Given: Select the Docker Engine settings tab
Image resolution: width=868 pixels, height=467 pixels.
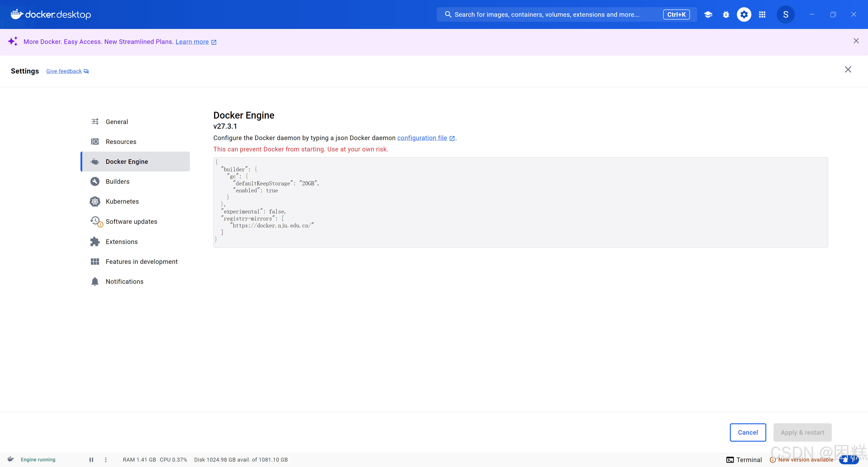Looking at the screenshot, I should click(x=135, y=162).
